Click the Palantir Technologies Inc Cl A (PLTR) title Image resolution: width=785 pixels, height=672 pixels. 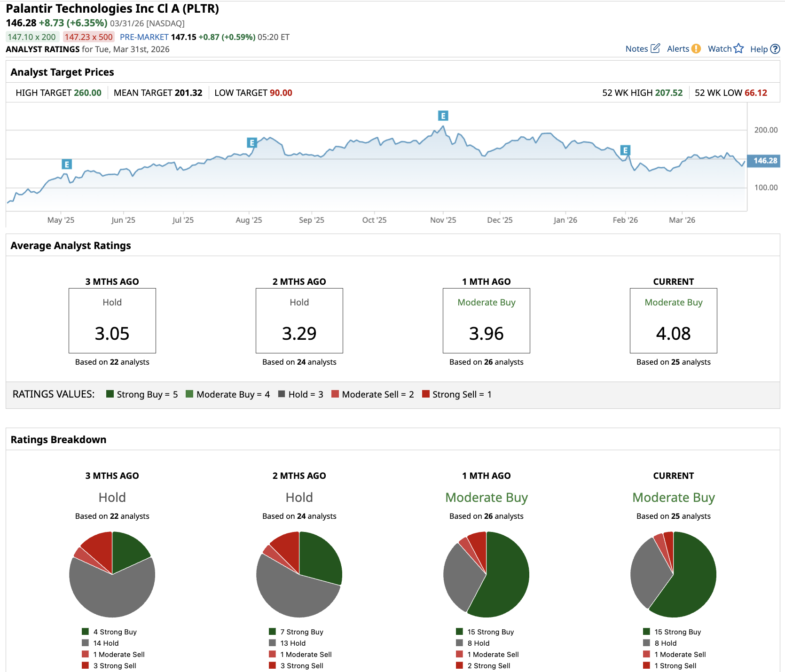[x=112, y=8]
